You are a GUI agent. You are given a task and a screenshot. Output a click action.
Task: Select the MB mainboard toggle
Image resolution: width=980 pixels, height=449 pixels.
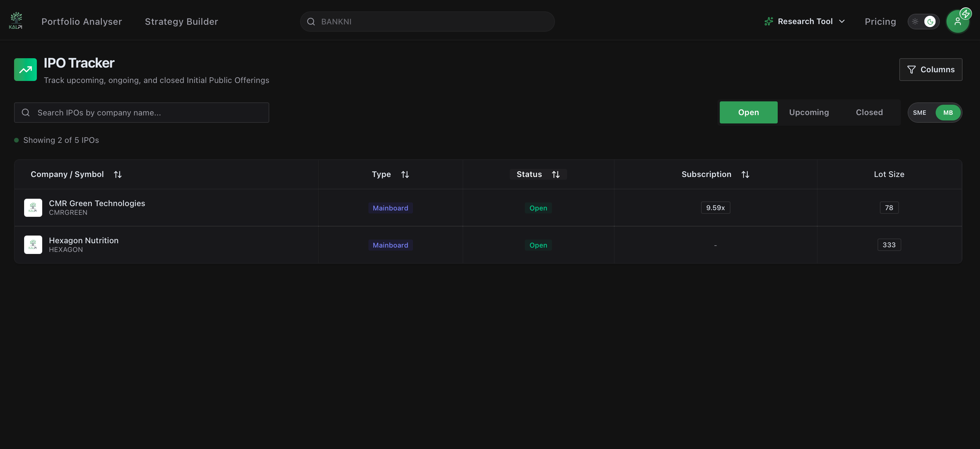tap(948, 112)
